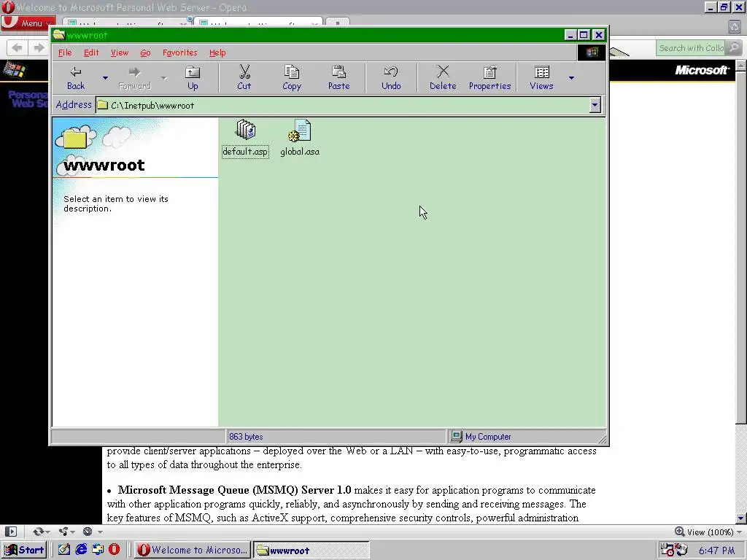Open the Favorites menu
This screenshot has height=560, width=747.
pyautogui.click(x=179, y=52)
